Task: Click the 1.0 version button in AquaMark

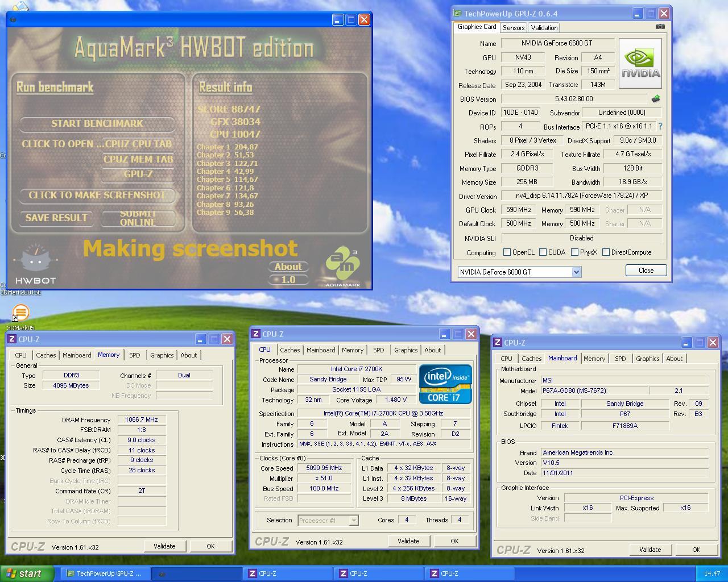Action: (288, 280)
